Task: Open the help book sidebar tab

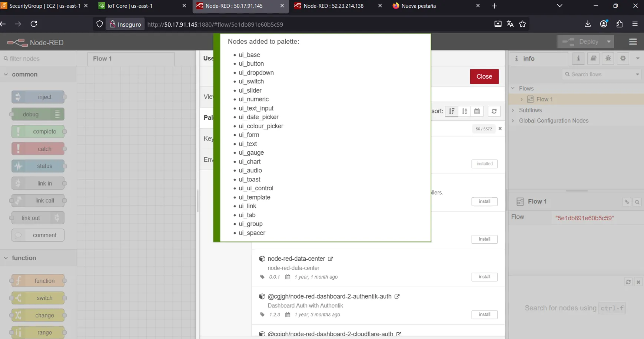Action: [593, 58]
